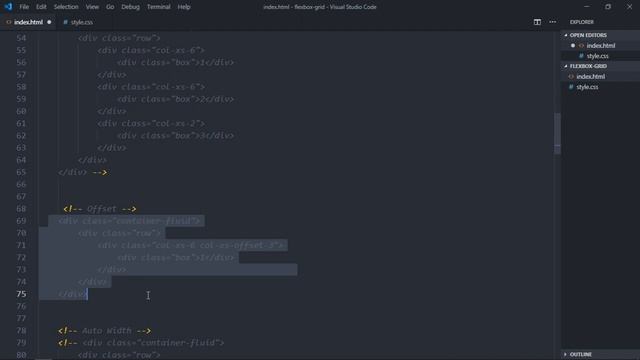Open the Debug menu
The height and width of the screenshot is (360, 640).
[130, 7]
